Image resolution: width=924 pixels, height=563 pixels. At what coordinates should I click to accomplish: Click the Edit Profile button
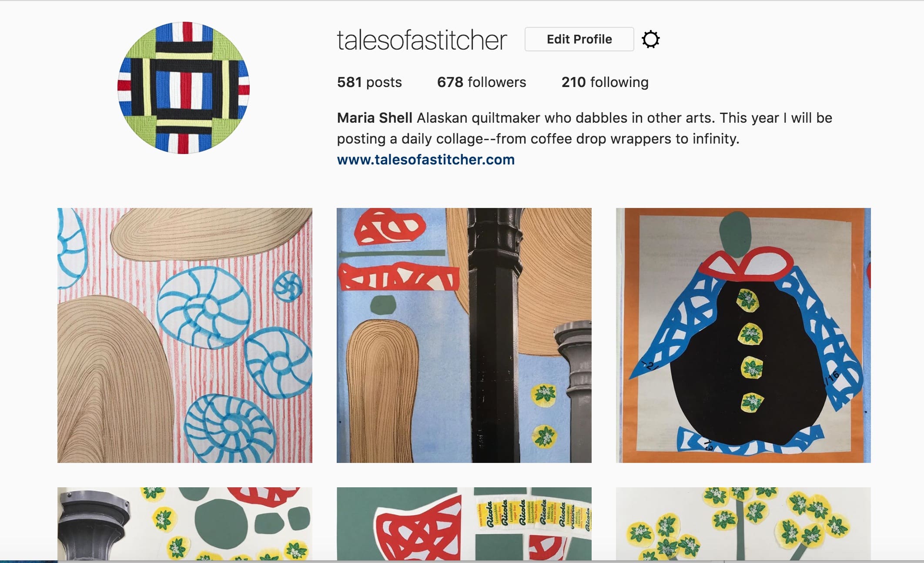[x=579, y=39]
